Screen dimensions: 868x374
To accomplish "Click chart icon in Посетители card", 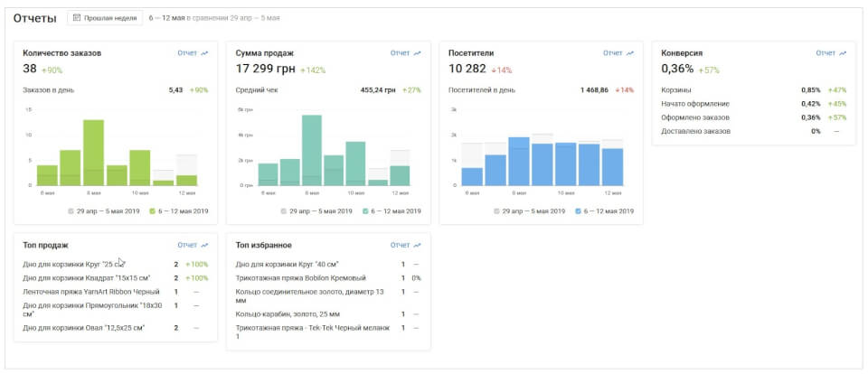I will (630, 53).
